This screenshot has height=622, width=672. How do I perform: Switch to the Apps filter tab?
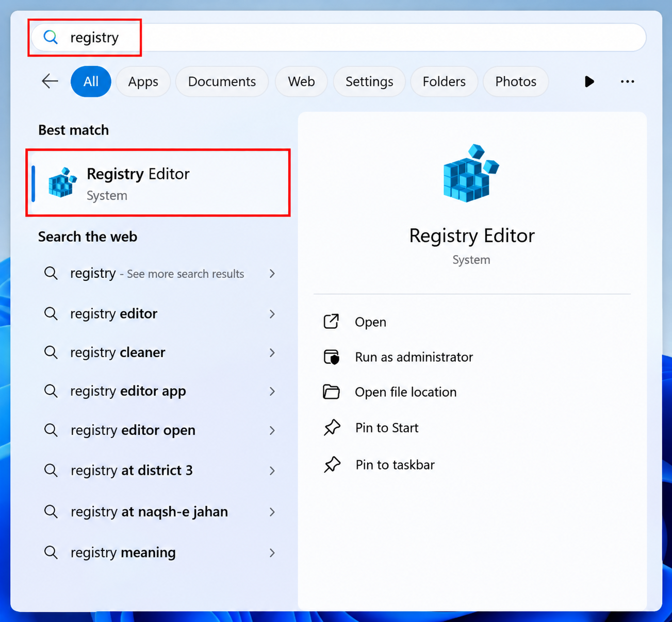(143, 81)
